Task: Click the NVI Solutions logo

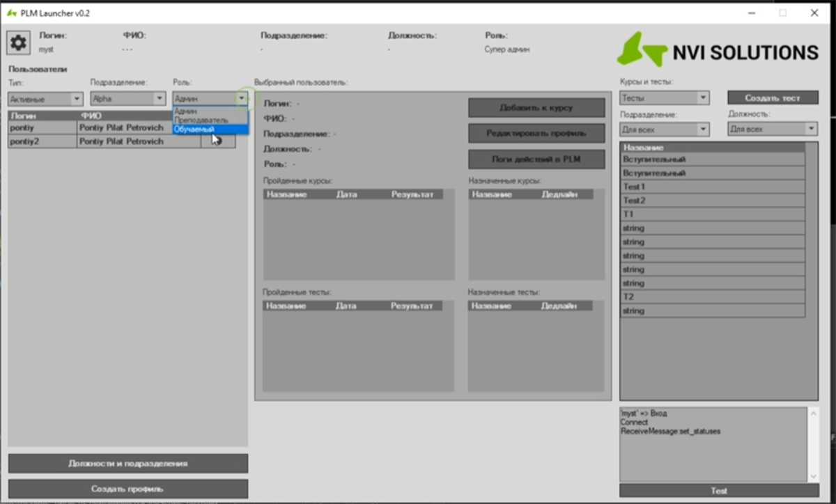Action: tap(718, 50)
